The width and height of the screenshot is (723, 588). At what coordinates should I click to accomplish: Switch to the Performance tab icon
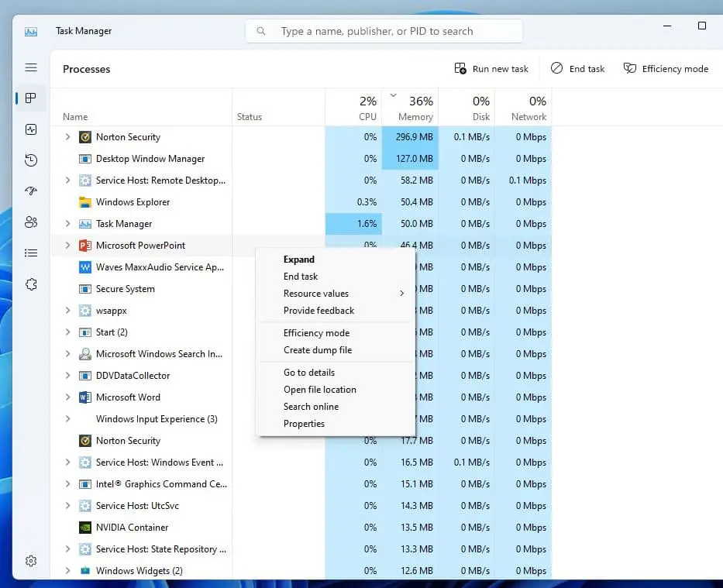[x=31, y=129]
